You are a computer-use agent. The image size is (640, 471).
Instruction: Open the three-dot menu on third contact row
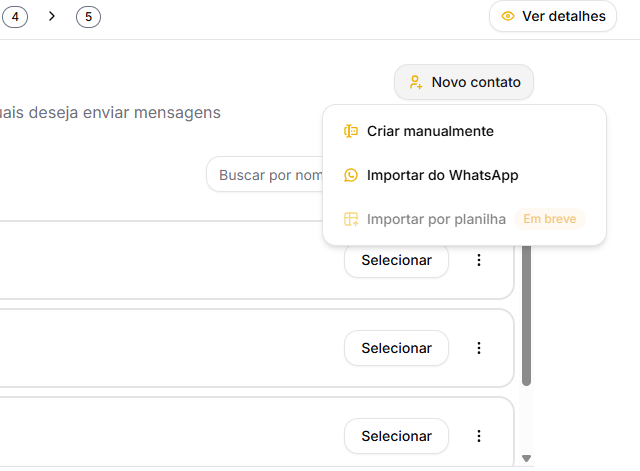[x=479, y=436]
